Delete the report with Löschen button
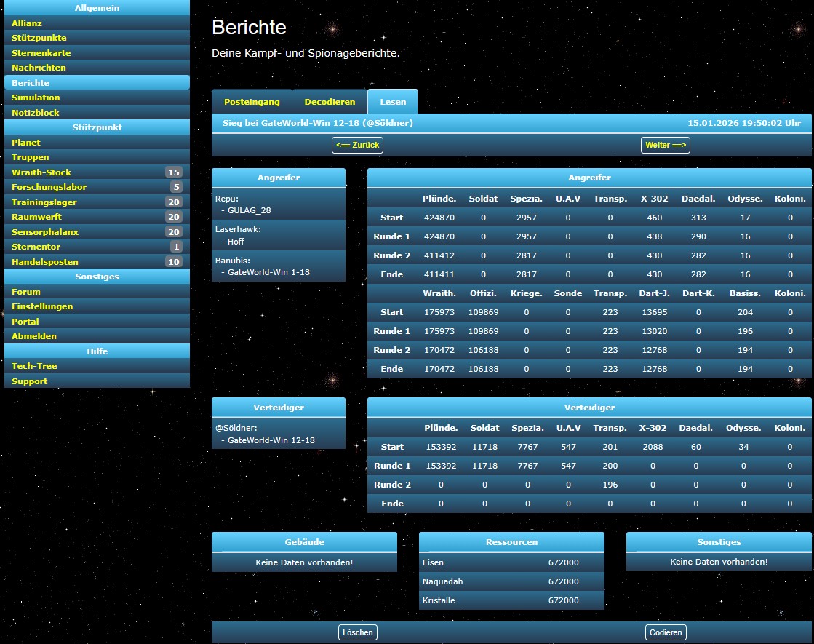814x644 pixels. coord(358,632)
